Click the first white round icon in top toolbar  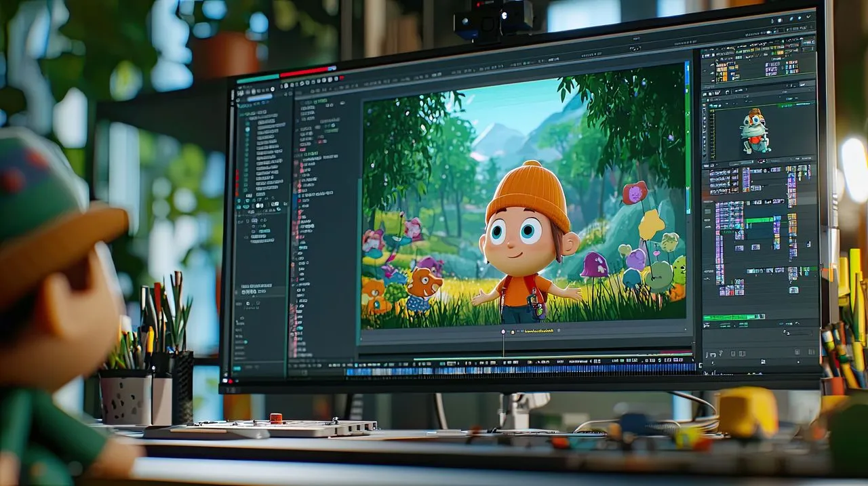(x=286, y=86)
